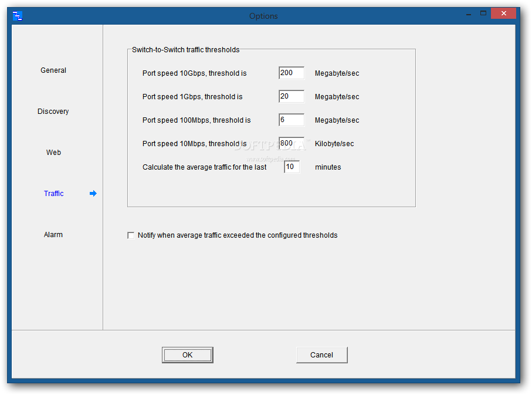Viewport: 532px width, 395px height.
Task: Click the Cancel button
Action: [x=321, y=355]
